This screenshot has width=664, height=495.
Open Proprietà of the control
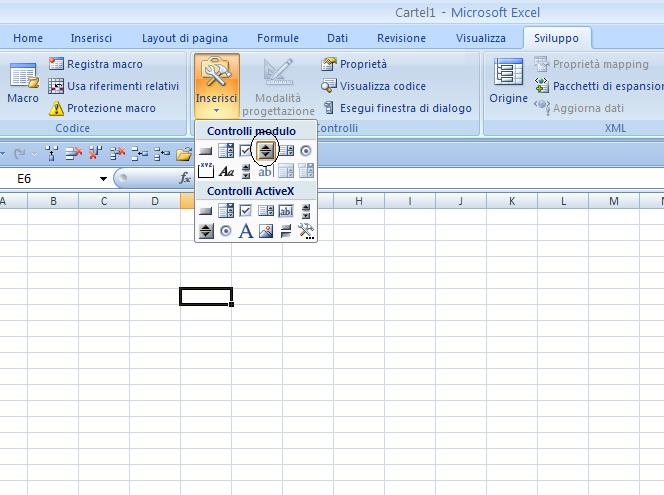[x=354, y=64]
